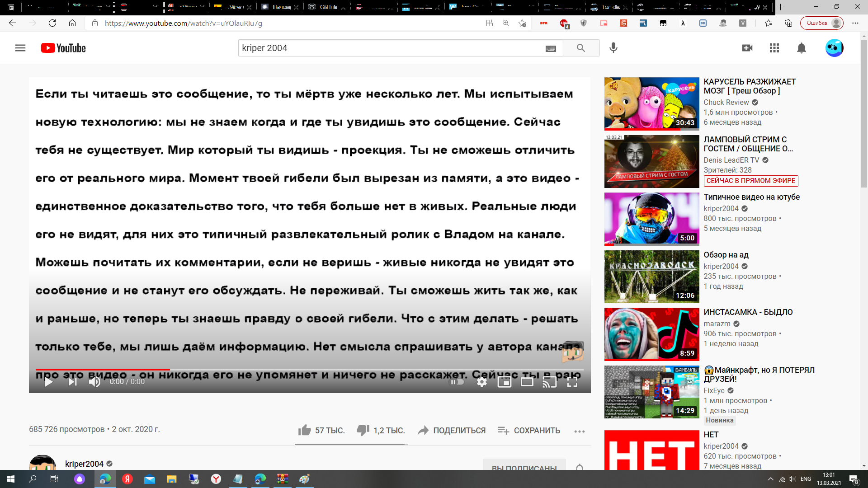Open the account avatar menu
Viewport: 868px width, 488px height.
point(834,48)
